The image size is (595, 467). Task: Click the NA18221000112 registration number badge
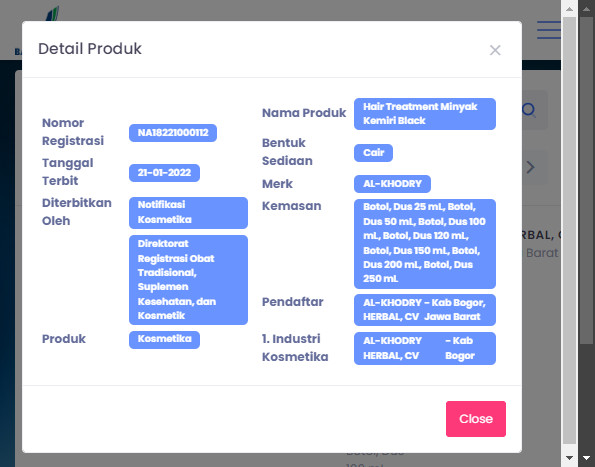[173, 133]
